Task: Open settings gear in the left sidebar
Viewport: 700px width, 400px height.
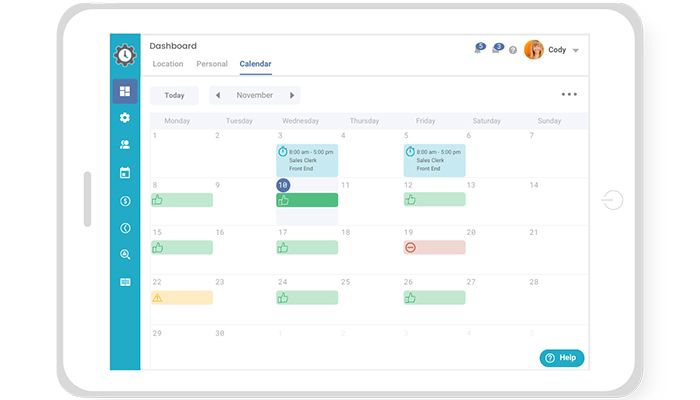Action: [125, 118]
